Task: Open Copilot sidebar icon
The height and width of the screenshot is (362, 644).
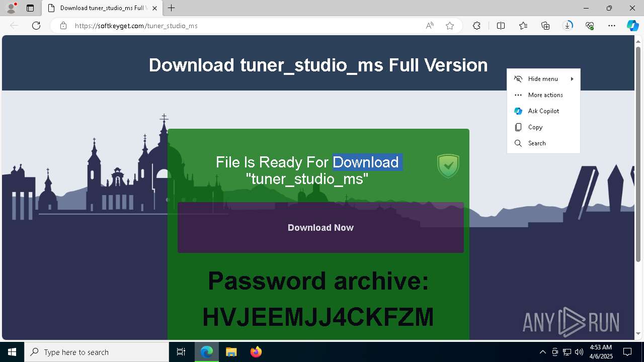Action: tap(633, 26)
